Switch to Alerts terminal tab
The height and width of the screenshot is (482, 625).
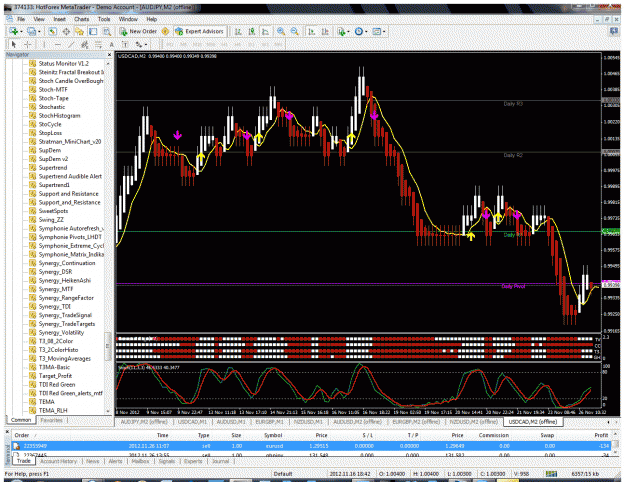[116, 461]
